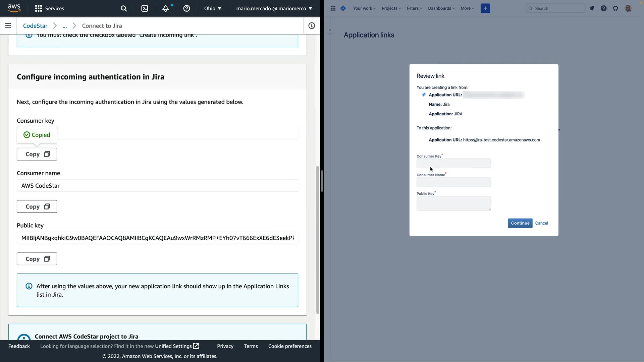Copy the Public key value
This screenshot has width=644, height=362.
click(x=37, y=259)
